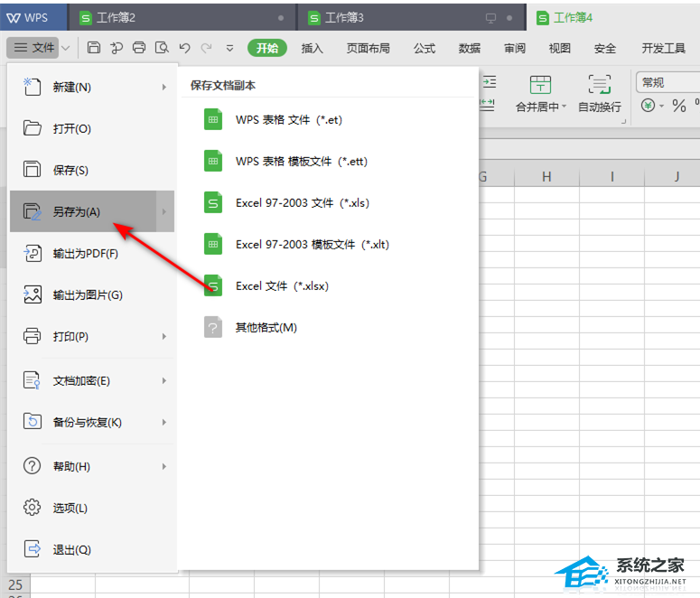Image resolution: width=700 pixels, height=598 pixels.
Task: Apply the percent % style
Action: click(679, 106)
